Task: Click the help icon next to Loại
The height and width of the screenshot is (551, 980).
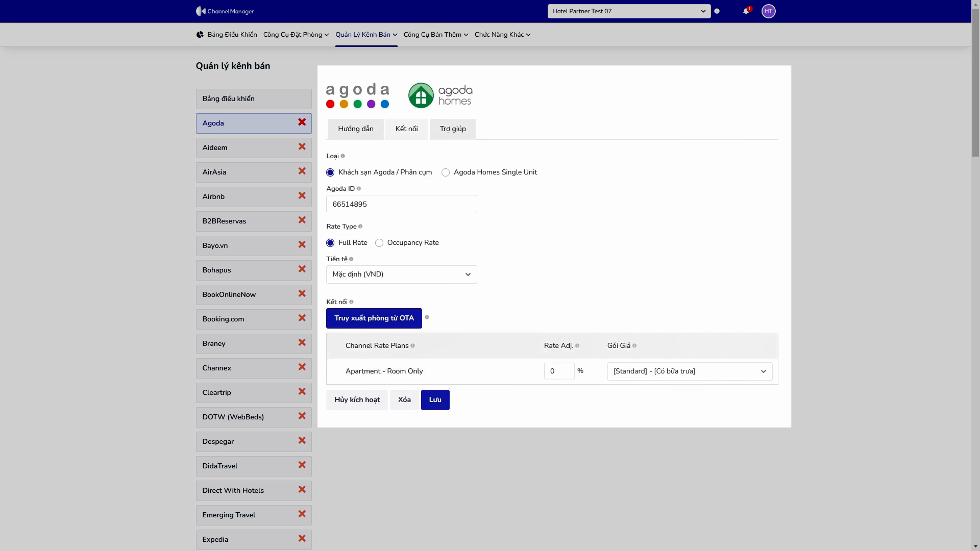Action: tap(342, 156)
